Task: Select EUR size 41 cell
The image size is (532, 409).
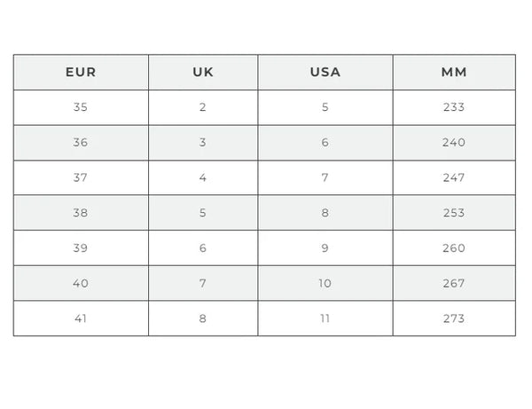Action: pos(81,319)
